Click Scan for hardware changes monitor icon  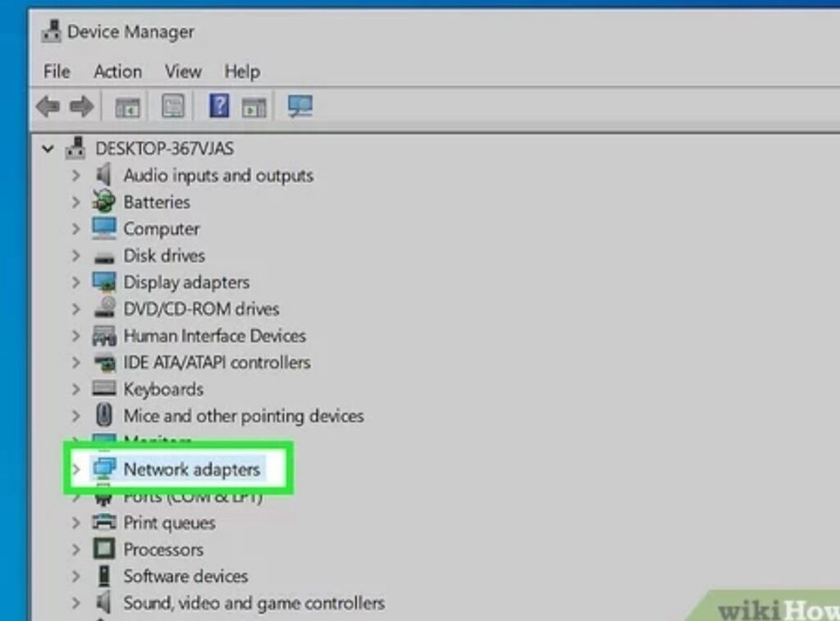coord(299,106)
